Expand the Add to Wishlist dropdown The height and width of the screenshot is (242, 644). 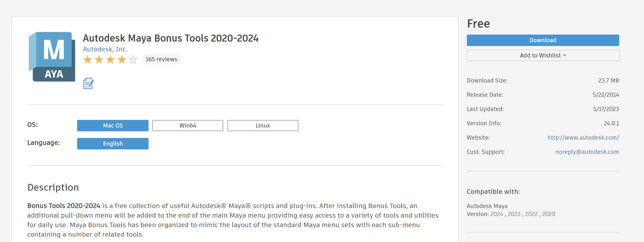tap(543, 56)
